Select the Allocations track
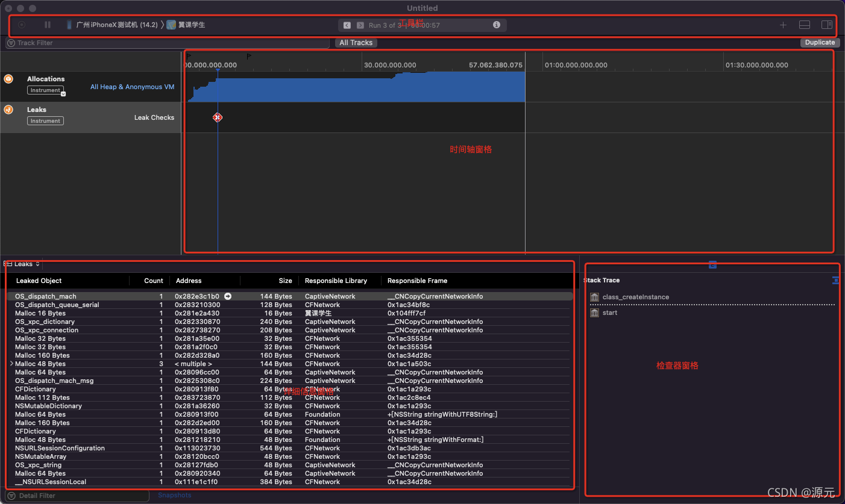The height and width of the screenshot is (504, 845). tap(90, 87)
